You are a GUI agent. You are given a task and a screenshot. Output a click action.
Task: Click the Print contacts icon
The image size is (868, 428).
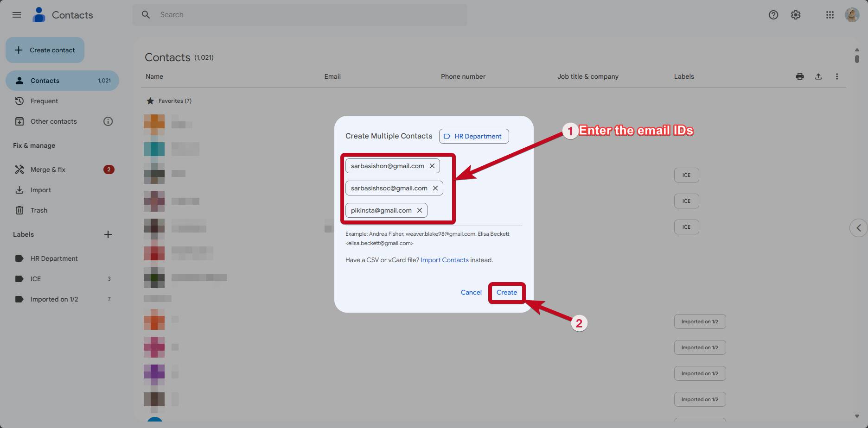tap(800, 76)
